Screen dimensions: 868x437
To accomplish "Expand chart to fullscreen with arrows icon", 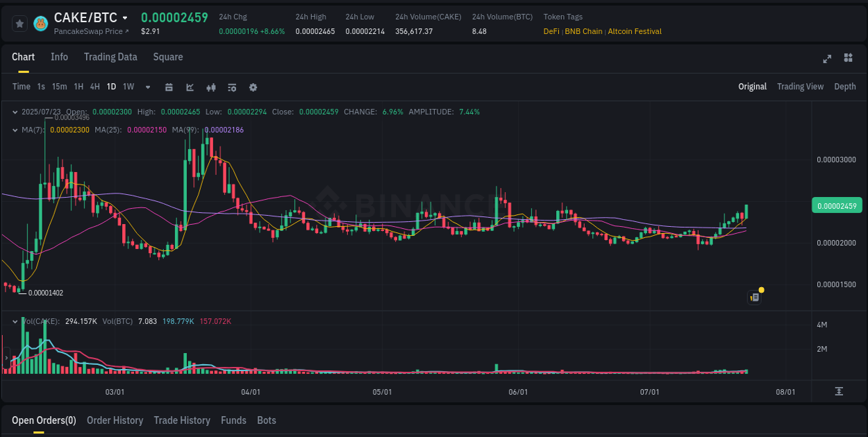I will click(x=827, y=59).
